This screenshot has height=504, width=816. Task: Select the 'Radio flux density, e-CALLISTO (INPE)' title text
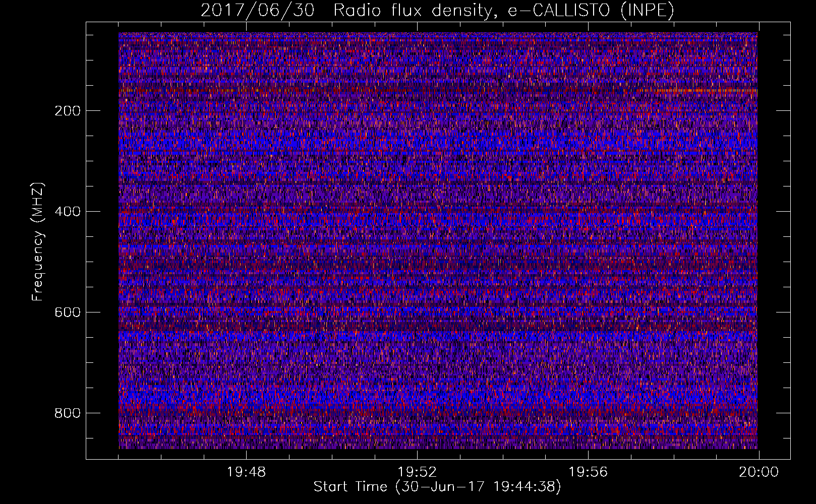coord(504,10)
